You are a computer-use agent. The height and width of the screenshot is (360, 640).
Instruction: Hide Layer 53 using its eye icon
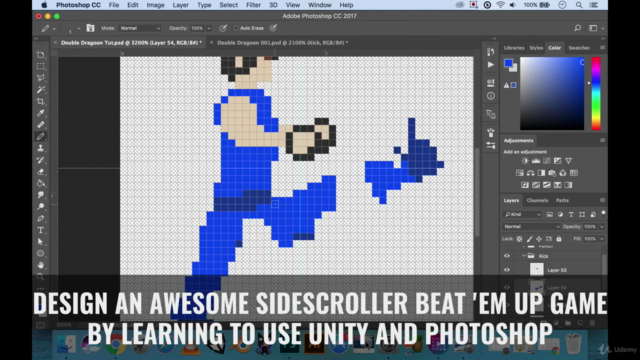coord(507,270)
